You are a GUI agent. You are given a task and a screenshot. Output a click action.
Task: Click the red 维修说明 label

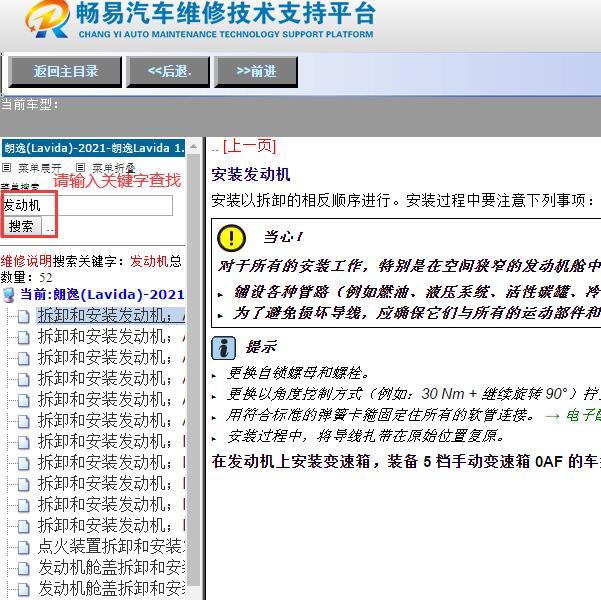coord(26,261)
